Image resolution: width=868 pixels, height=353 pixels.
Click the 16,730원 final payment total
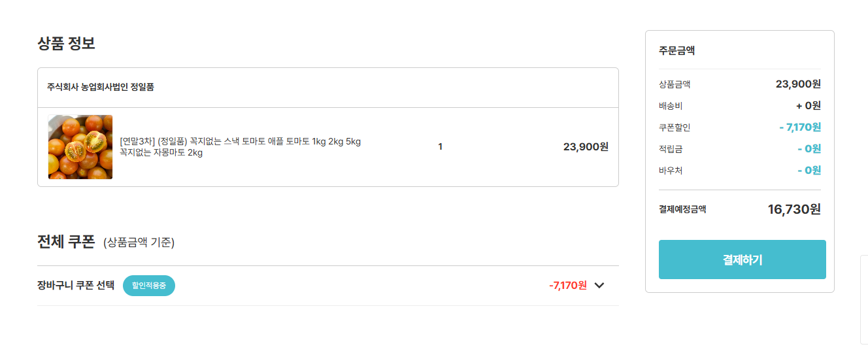(x=794, y=209)
